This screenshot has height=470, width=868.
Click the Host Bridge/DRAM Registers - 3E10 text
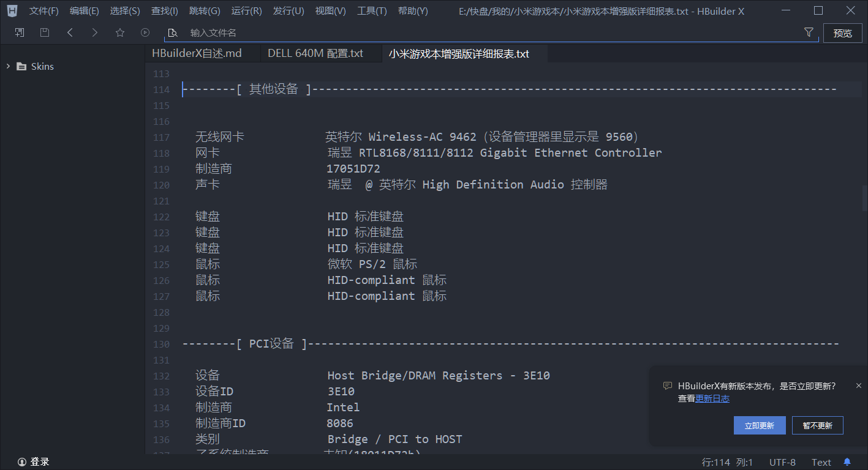point(439,376)
